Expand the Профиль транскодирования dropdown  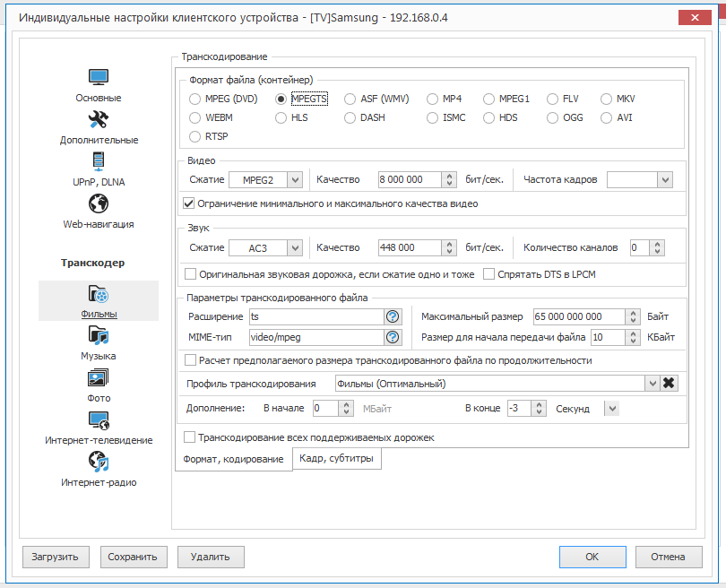click(x=652, y=384)
